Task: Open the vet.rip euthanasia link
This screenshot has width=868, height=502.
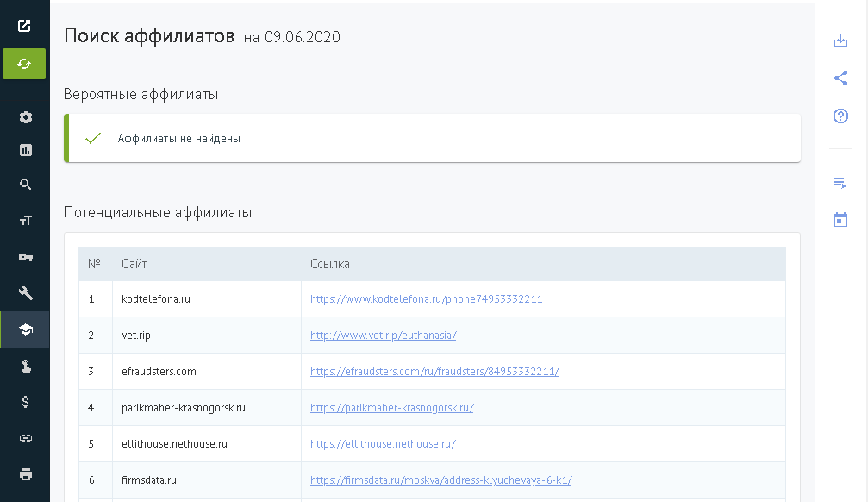Action: pyautogui.click(x=383, y=336)
